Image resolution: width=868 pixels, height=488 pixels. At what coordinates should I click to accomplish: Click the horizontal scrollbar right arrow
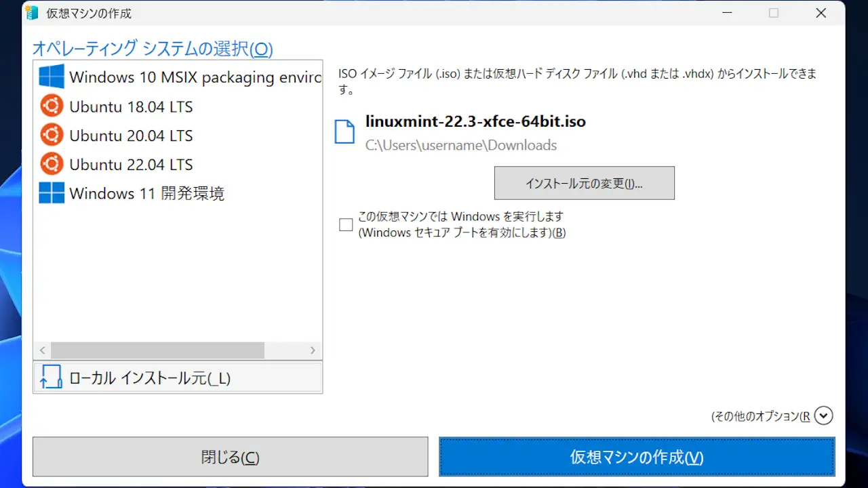(x=313, y=350)
